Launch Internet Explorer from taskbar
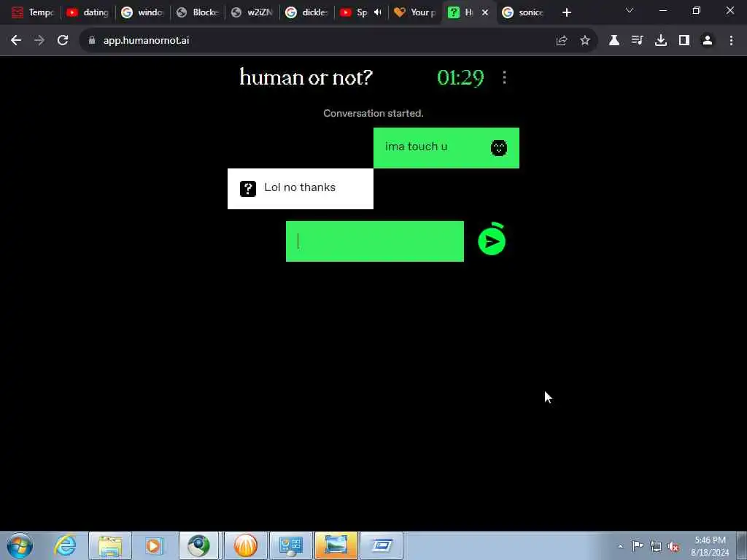The height and width of the screenshot is (560, 747). pos(66,545)
